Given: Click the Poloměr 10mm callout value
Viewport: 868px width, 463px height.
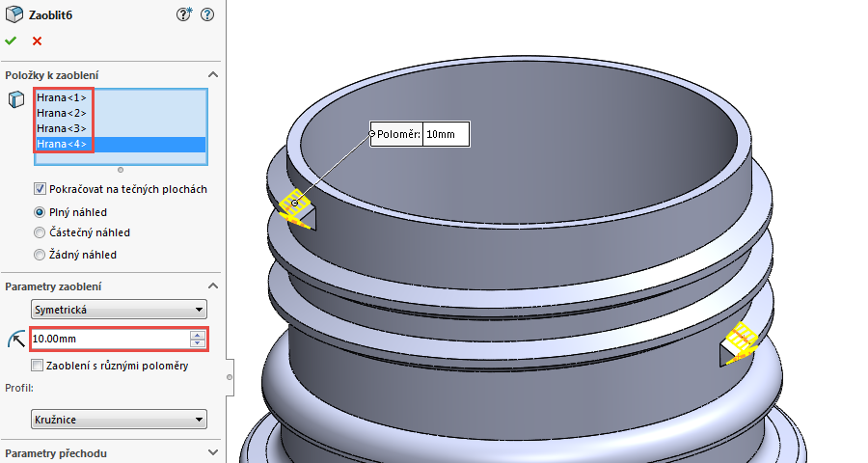Looking at the screenshot, I should (x=446, y=134).
